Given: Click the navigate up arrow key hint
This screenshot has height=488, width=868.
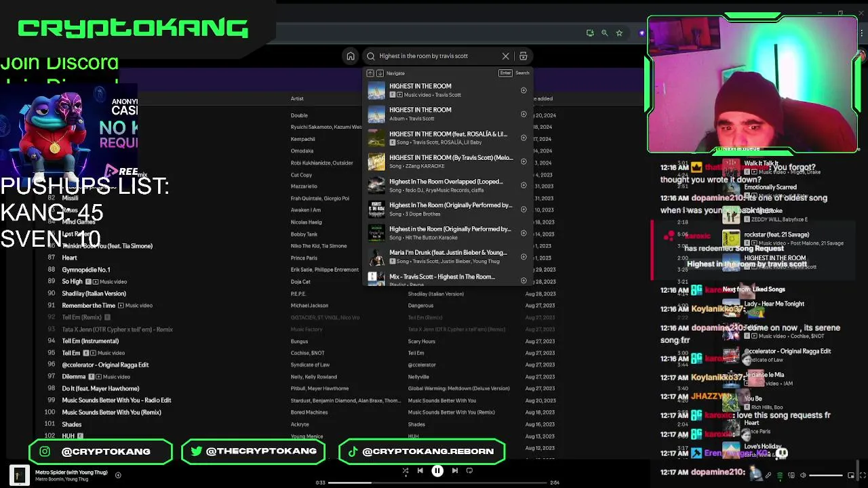Looking at the screenshot, I should click(370, 73).
